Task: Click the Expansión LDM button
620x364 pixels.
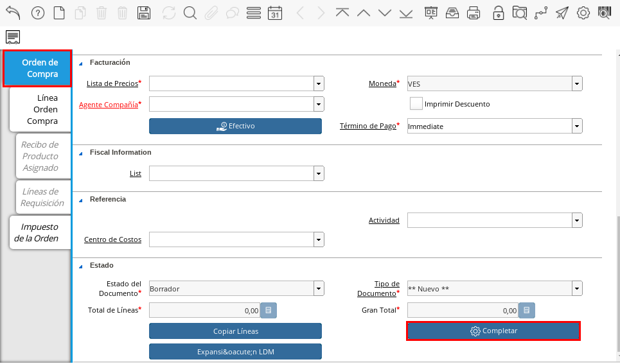Action: click(x=235, y=352)
